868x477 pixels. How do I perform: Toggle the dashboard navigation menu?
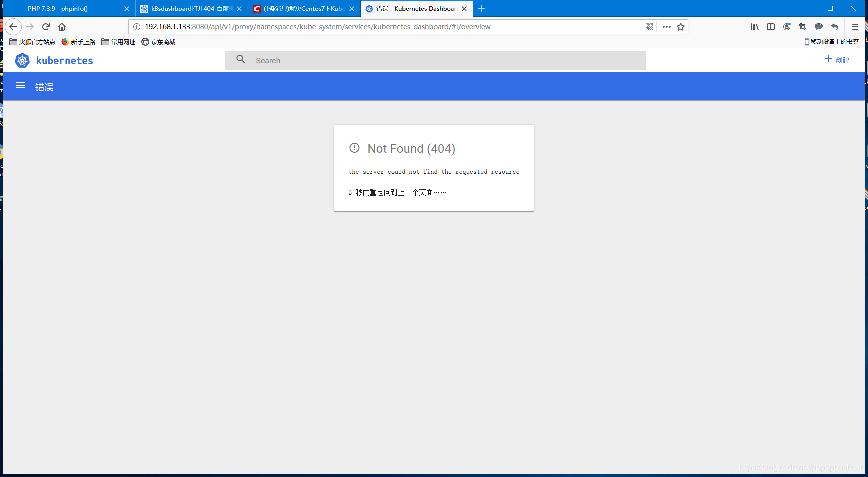pyautogui.click(x=20, y=86)
